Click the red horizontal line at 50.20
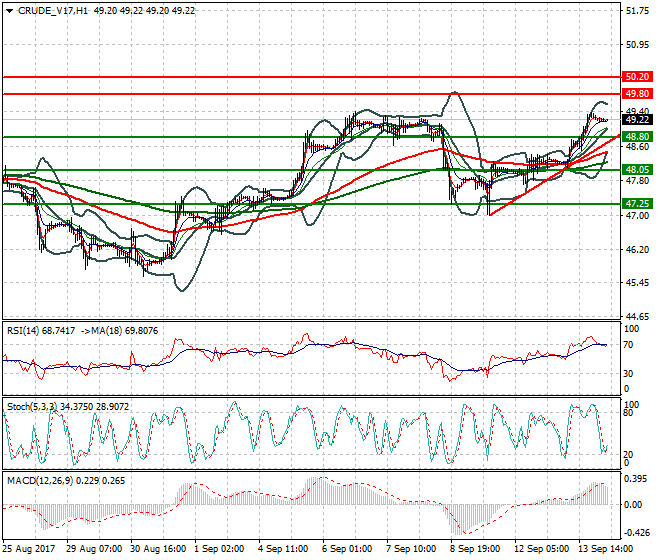This screenshot has width=660, height=560. click(300, 76)
